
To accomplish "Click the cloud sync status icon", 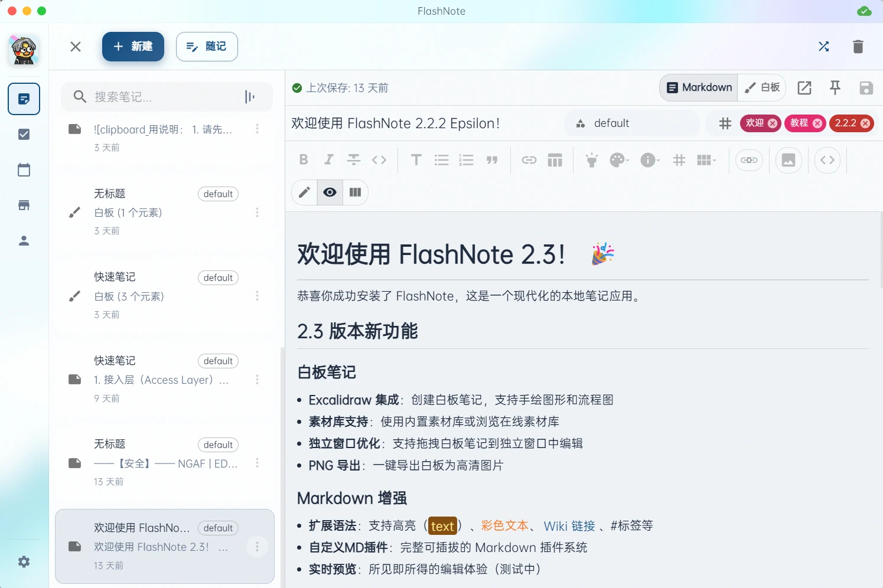I will tap(864, 11).
